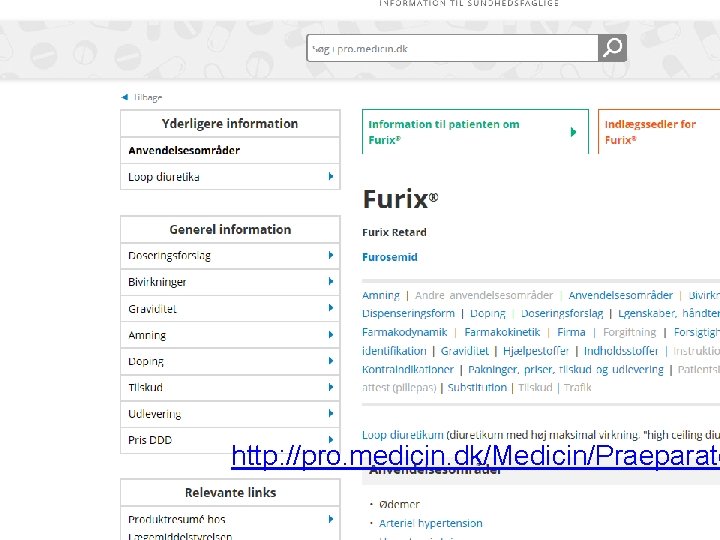Open Produktresumé hos Lægemiddelstyrelsen arrow
The height and width of the screenshot is (540, 720).
tap(331, 519)
